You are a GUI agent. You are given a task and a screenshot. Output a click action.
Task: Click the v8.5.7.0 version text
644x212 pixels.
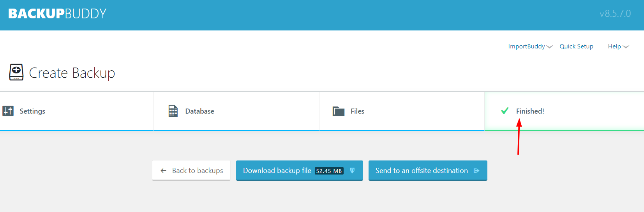tap(615, 14)
